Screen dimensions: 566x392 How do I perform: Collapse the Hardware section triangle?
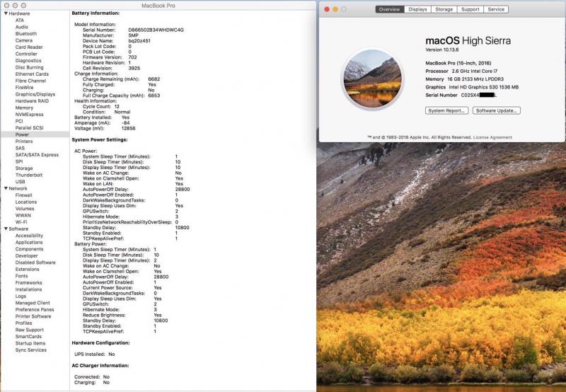point(6,13)
